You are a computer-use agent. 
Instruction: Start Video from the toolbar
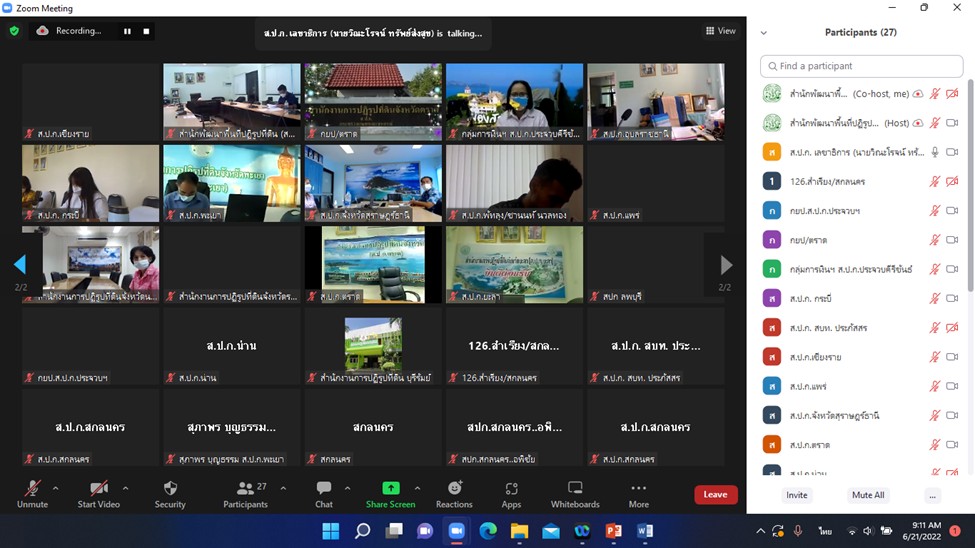(99, 489)
